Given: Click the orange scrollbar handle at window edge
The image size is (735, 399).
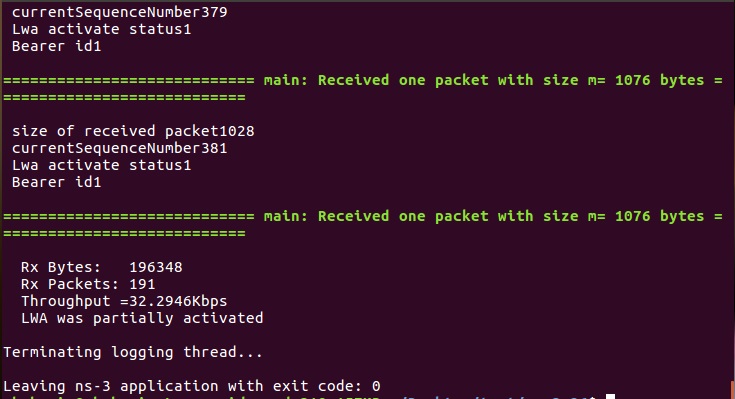Looking at the screenshot, I should click(733, 391).
